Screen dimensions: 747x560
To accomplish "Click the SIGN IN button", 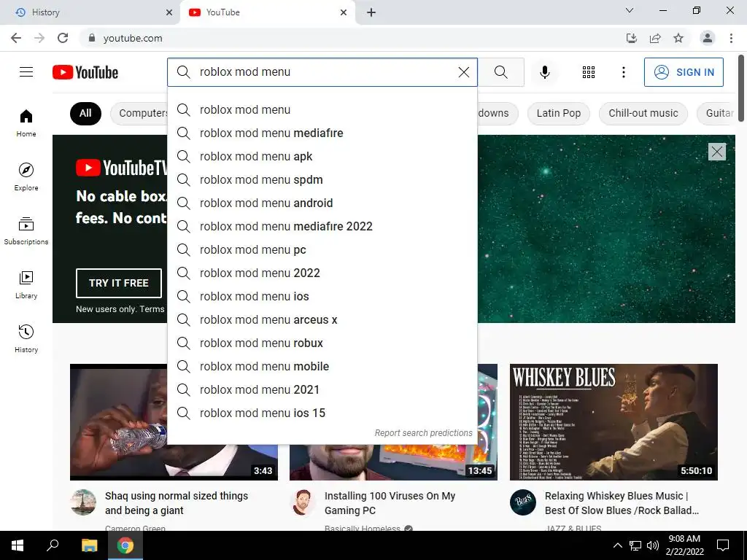I will click(684, 72).
